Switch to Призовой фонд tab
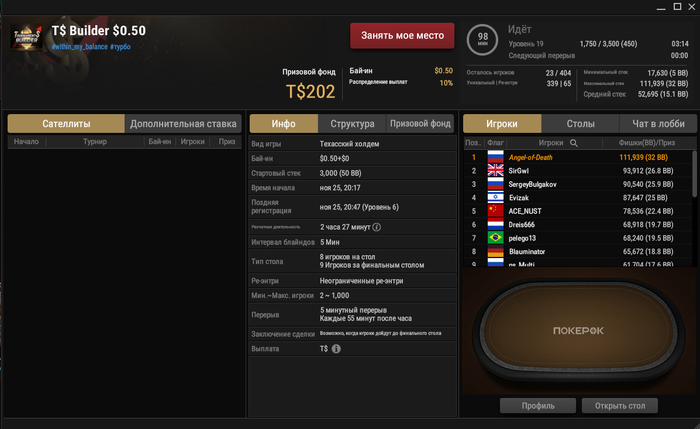The image size is (700, 429). (420, 124)
